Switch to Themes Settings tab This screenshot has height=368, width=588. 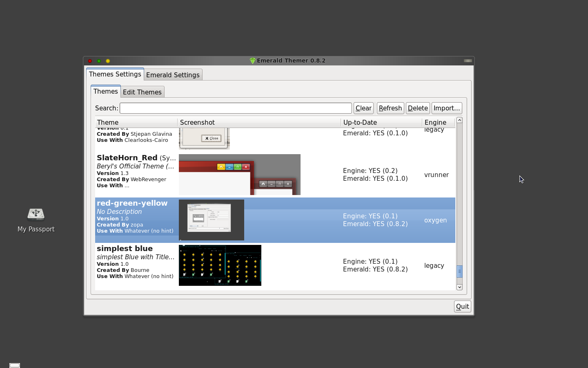pyautogui.click(x=115, y=74)
